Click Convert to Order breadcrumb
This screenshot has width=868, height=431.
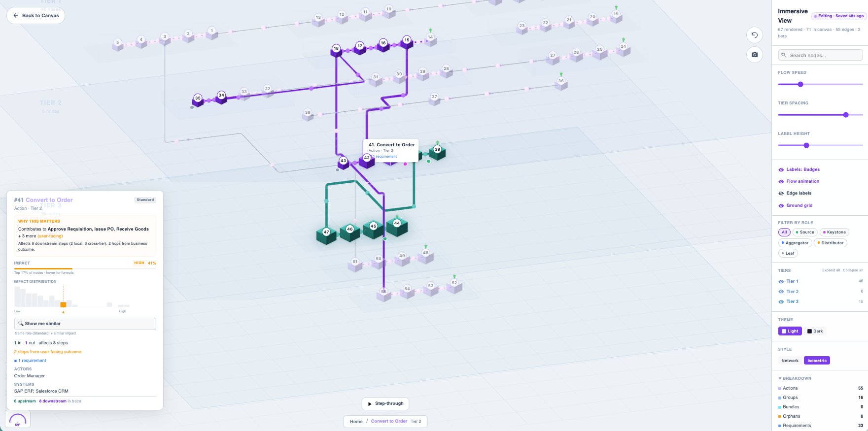click(x=389, y=422)
